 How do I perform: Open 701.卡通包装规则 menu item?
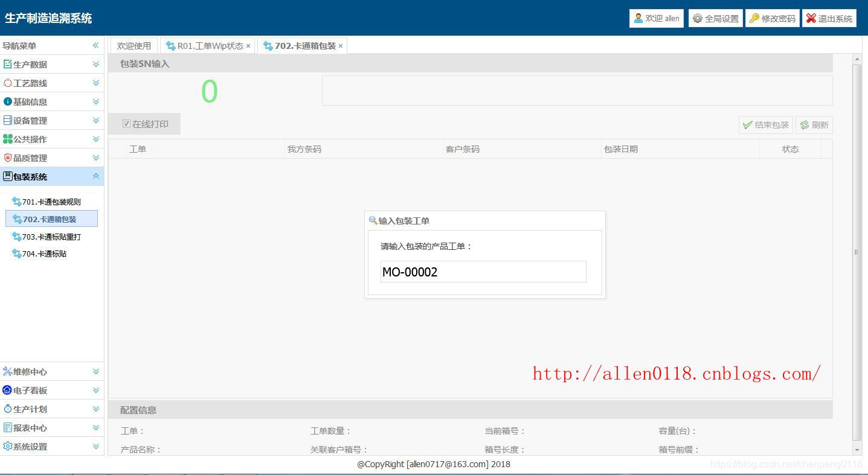(51, 202)
